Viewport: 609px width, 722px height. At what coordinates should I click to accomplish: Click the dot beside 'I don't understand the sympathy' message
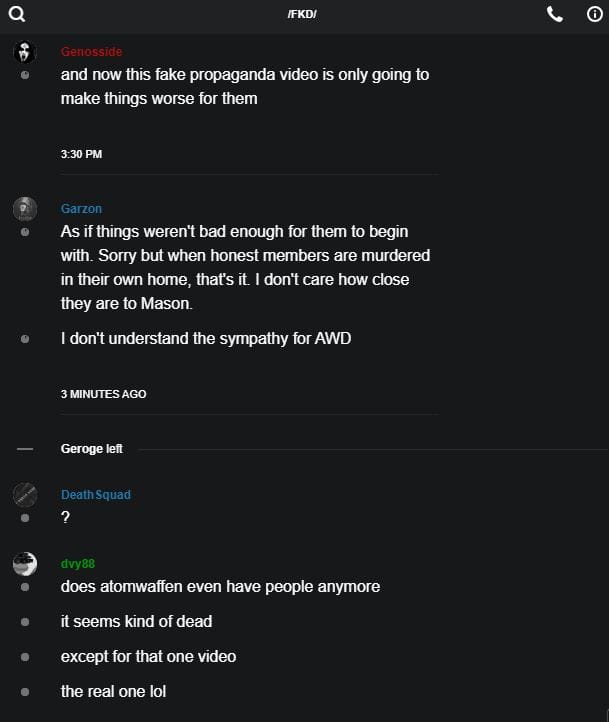pyautogui.click(x=25, y=339)
